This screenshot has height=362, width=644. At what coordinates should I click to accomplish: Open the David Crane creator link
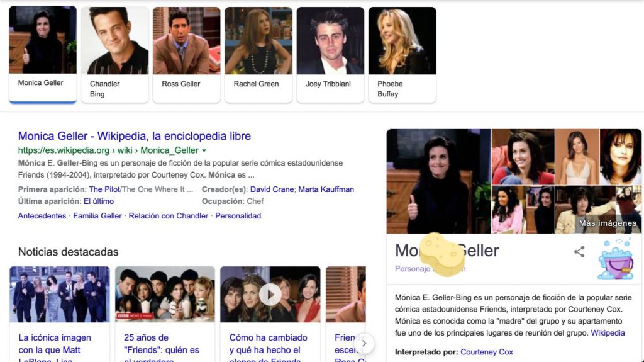tap(272, 189)
